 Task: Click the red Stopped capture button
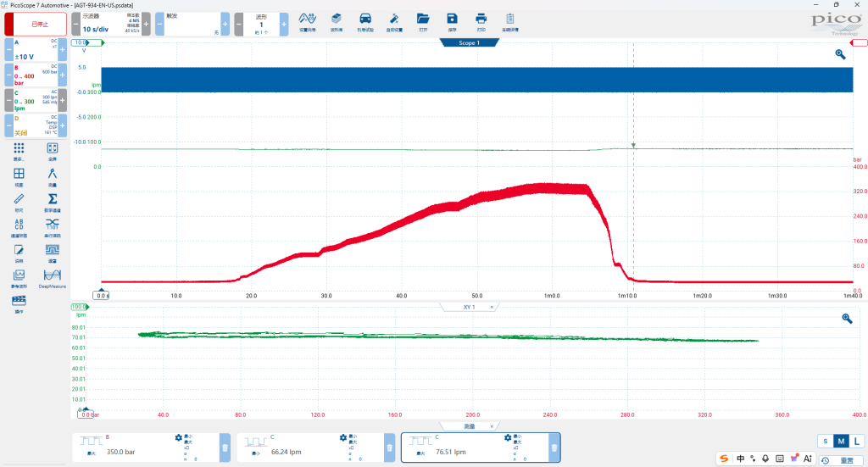[36, 25]
